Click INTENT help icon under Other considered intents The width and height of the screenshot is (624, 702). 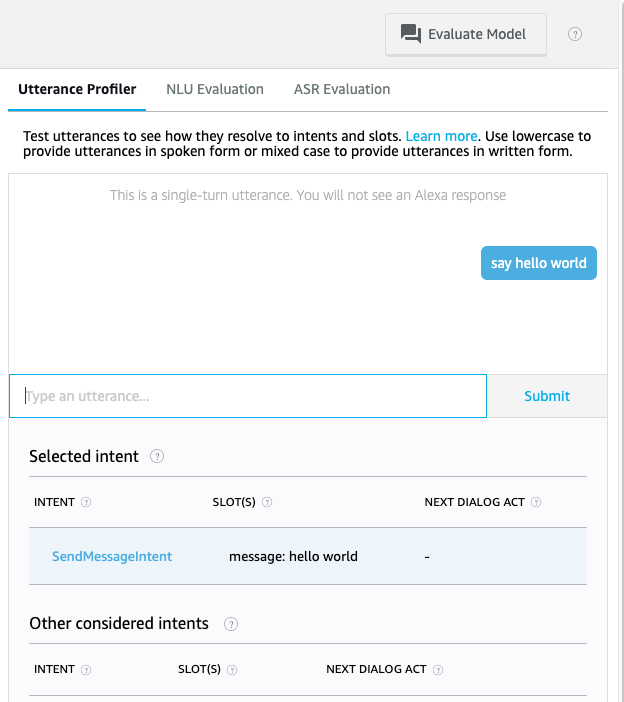(86, 670)
